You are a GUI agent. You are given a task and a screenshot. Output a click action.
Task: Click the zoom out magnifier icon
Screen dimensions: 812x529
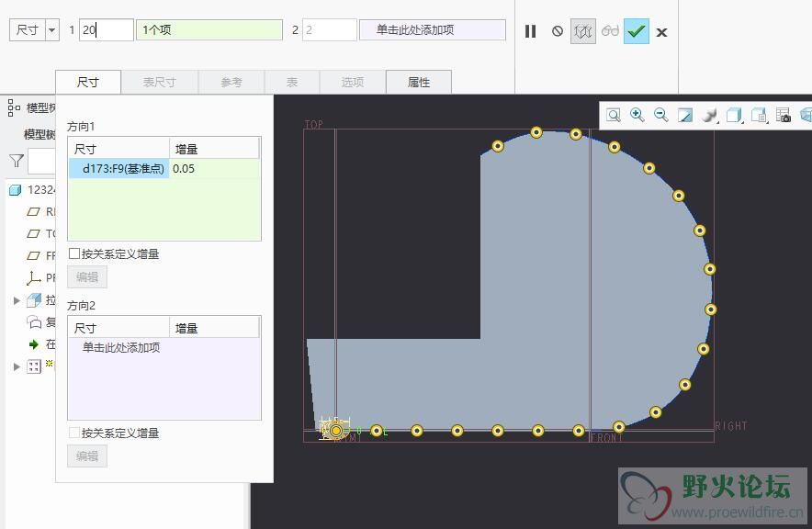pos(660,115)
